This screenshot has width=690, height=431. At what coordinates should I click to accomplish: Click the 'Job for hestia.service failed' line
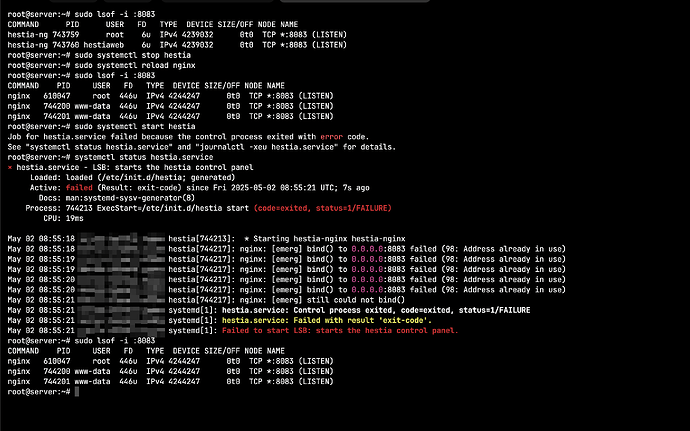(188, 137)
